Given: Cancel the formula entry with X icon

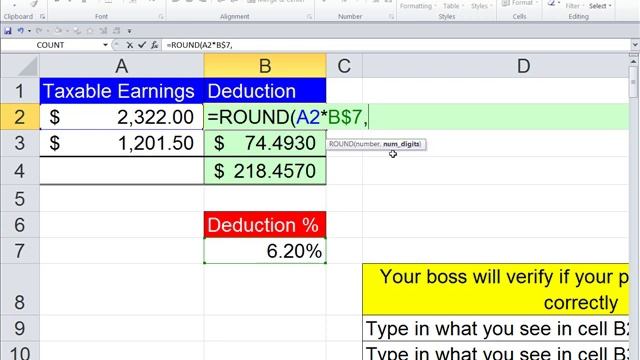Looking at the screenshot, I should [x=129, y=45].
